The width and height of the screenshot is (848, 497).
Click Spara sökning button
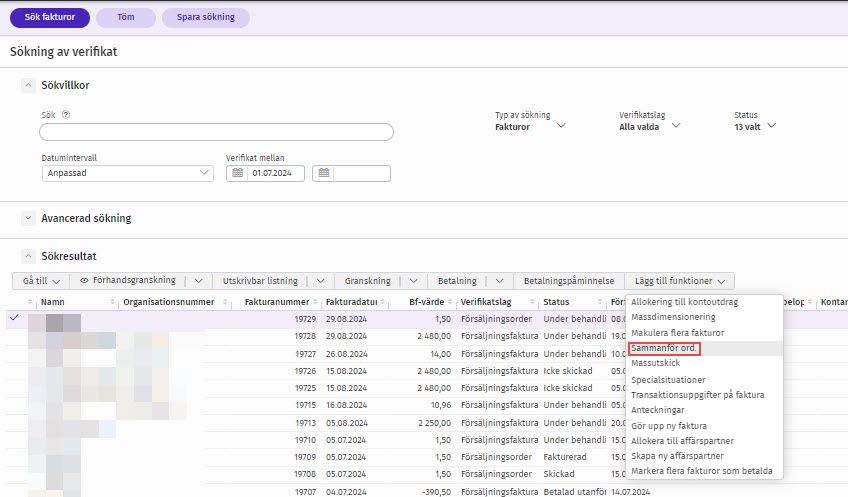[206, 17]
